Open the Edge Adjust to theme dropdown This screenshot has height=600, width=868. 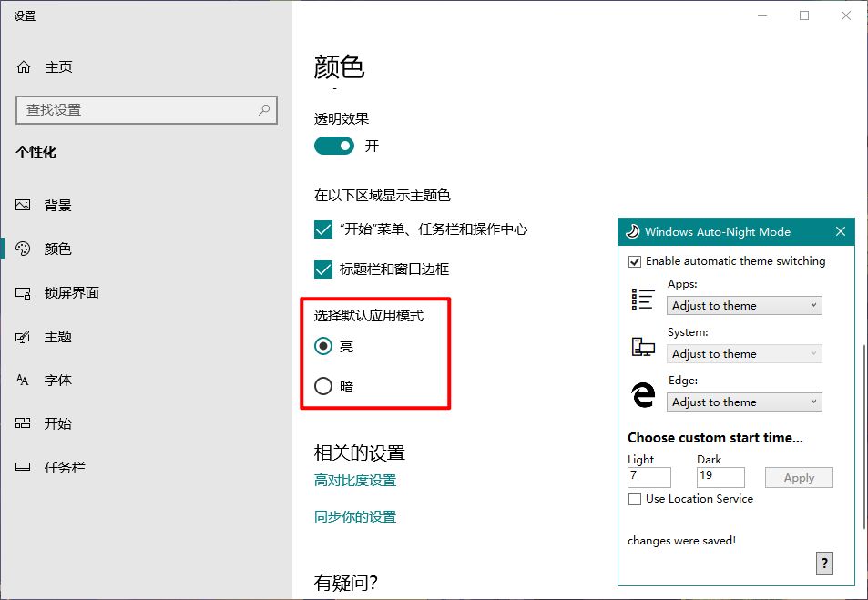(744, 402)
